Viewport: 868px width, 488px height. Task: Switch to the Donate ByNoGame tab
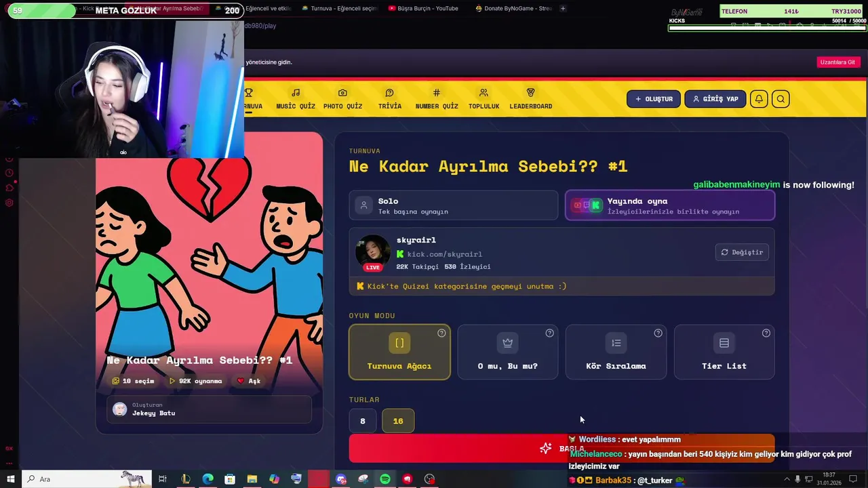point(513,8)
